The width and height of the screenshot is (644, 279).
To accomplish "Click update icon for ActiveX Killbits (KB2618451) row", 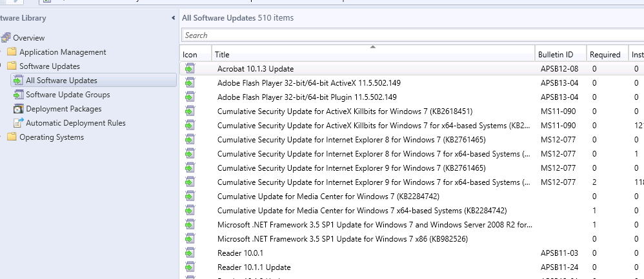I will pos(189,111).
